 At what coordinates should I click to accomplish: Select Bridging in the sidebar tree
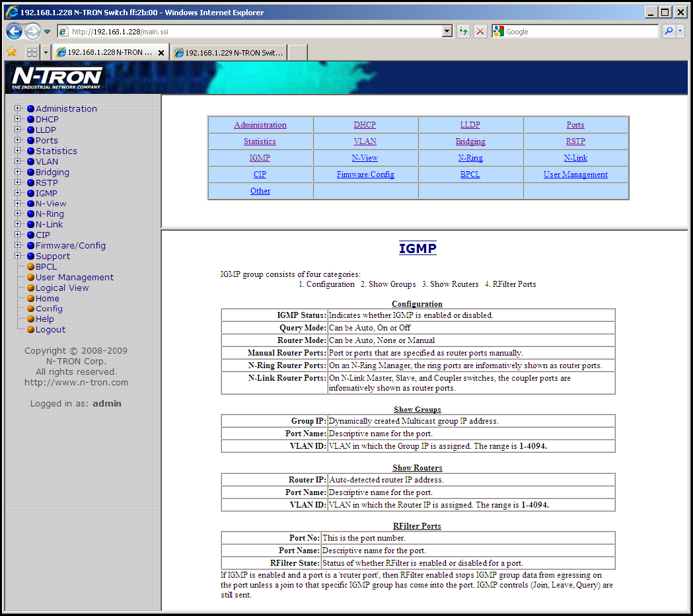click(52, 172)
